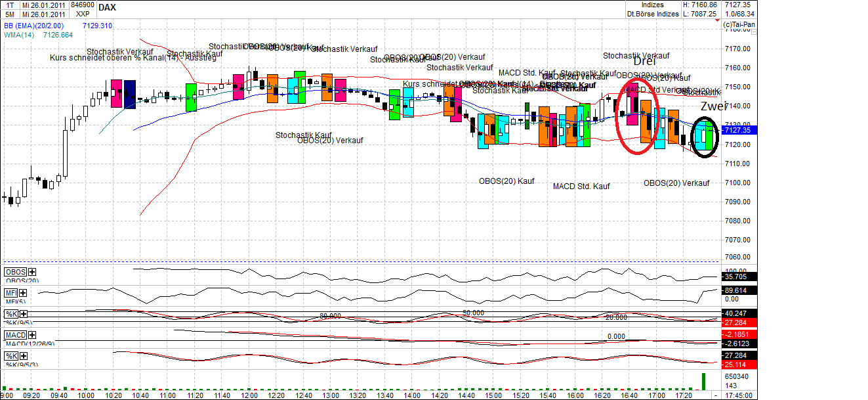Select the MFI indicator label box
The width and height of the screenshot is (868, 400).
11,293
